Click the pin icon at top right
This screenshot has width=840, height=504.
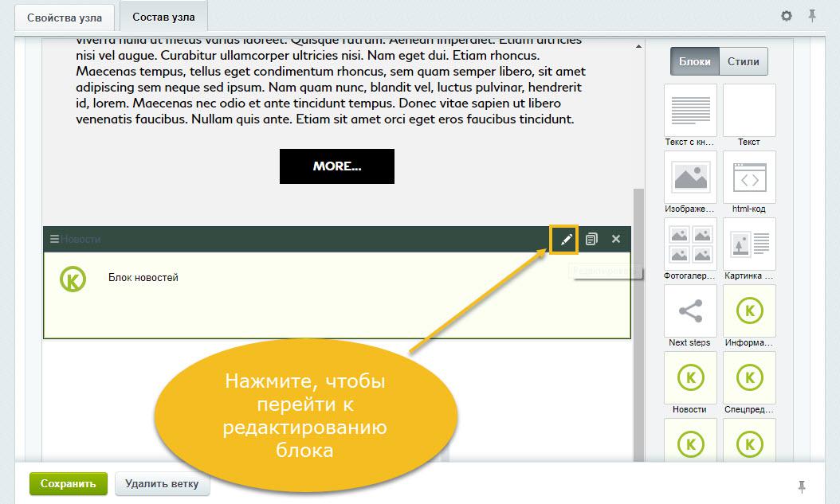812,15
